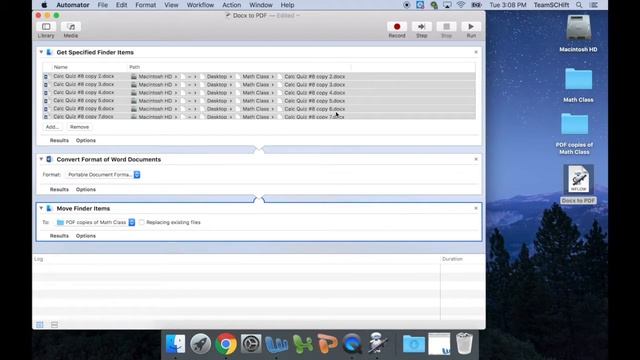Open the Help menu
640x360 pixels.
[287, 5]
